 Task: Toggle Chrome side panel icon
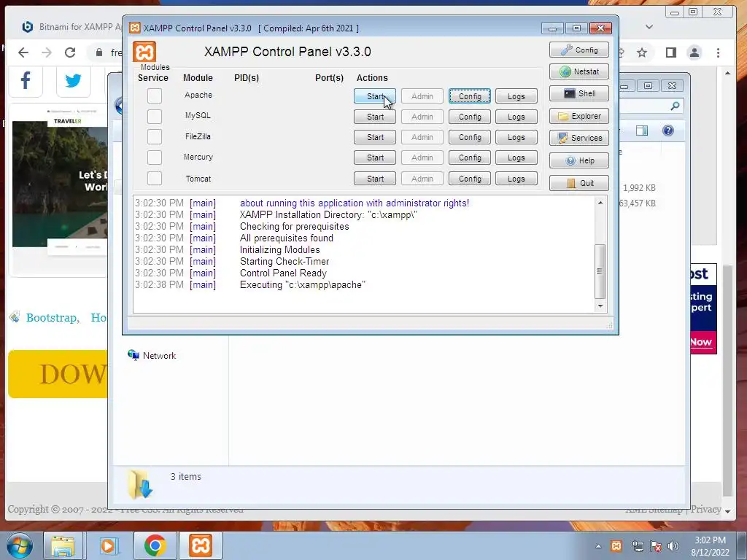671,52
